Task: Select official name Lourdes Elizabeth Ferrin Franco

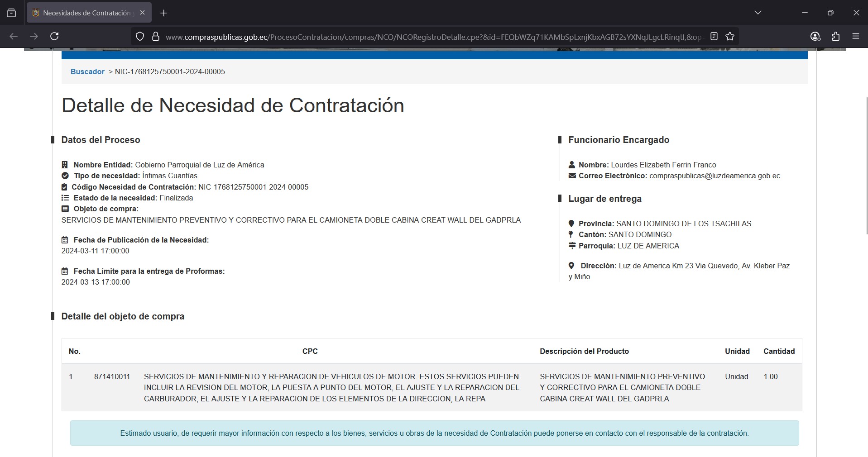Action: coord(663,165)
